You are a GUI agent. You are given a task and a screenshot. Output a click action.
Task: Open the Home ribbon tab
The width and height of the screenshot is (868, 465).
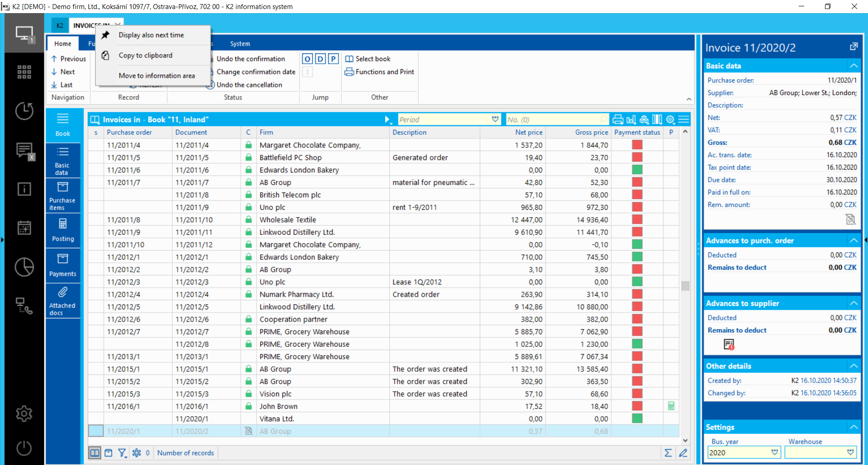[x=63, y=43]
